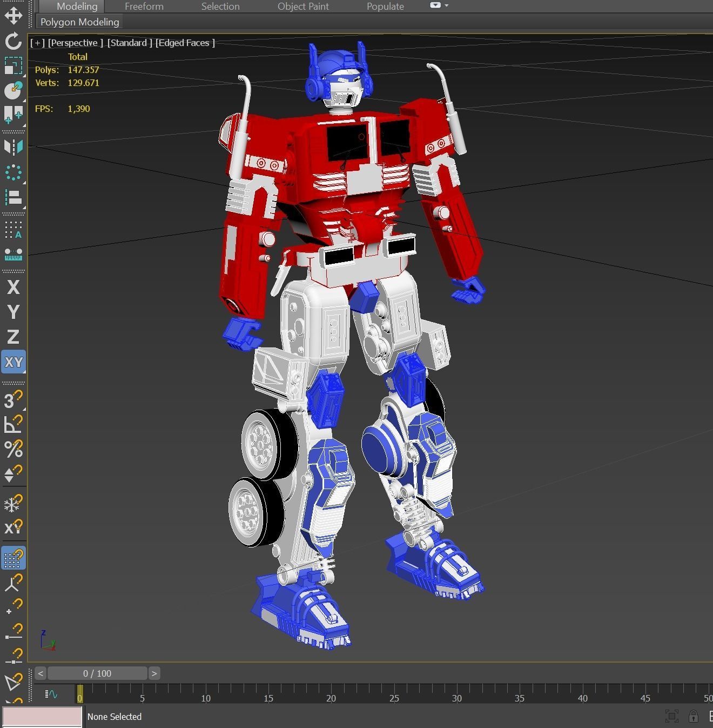This screenshot has width=713, height=728.
Task: Open the viewport [+] general menu
Action: click(37, 43)
